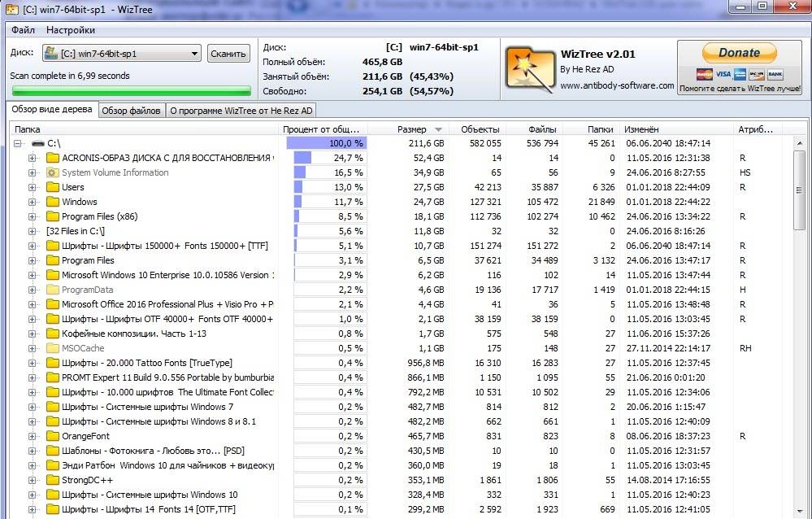
Task: Click the 100,0 % usage bar
Action: [326, 143]
